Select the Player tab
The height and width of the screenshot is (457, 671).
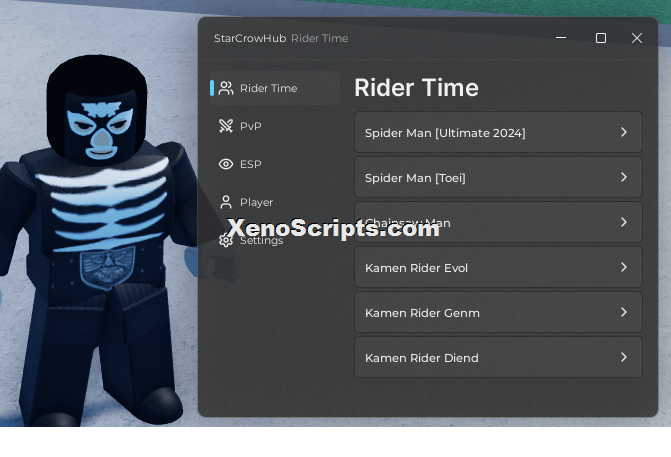coord(275,202)
